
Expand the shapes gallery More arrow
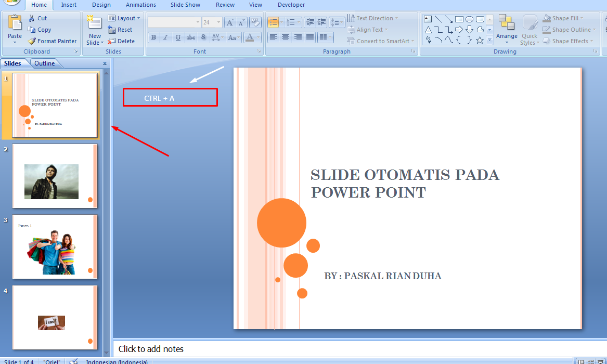click(489, 40)
